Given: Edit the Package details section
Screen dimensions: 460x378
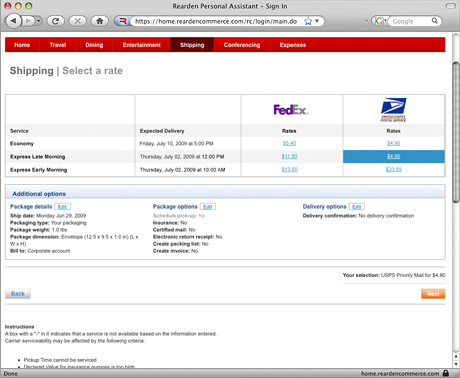Looking at the screenshot, I should pos(62,207).
